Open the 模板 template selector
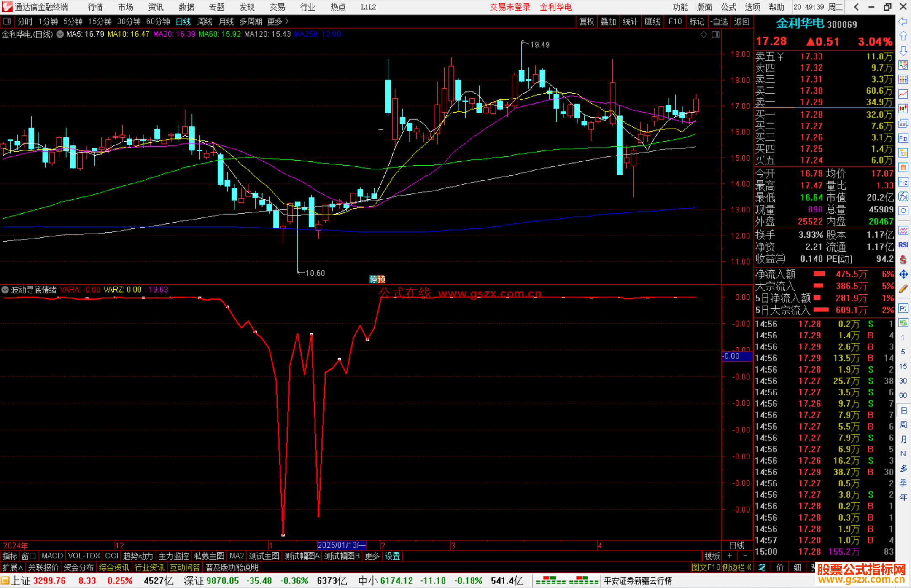Viewport: 911px width, 588px height. coord(712,556)
